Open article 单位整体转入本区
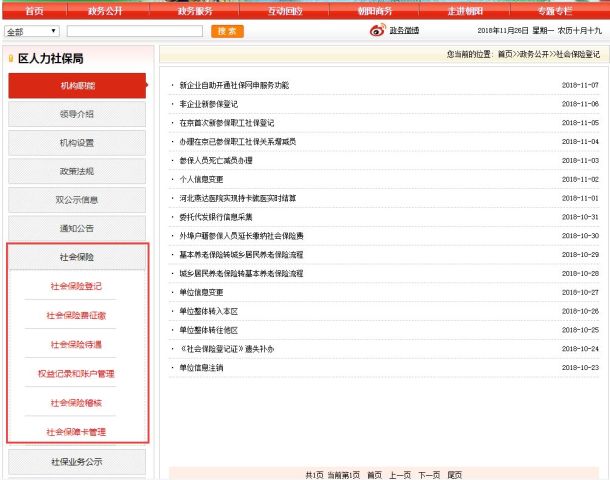Image resolution: width=610 pixels, height=480 pixels. [209, 311]
